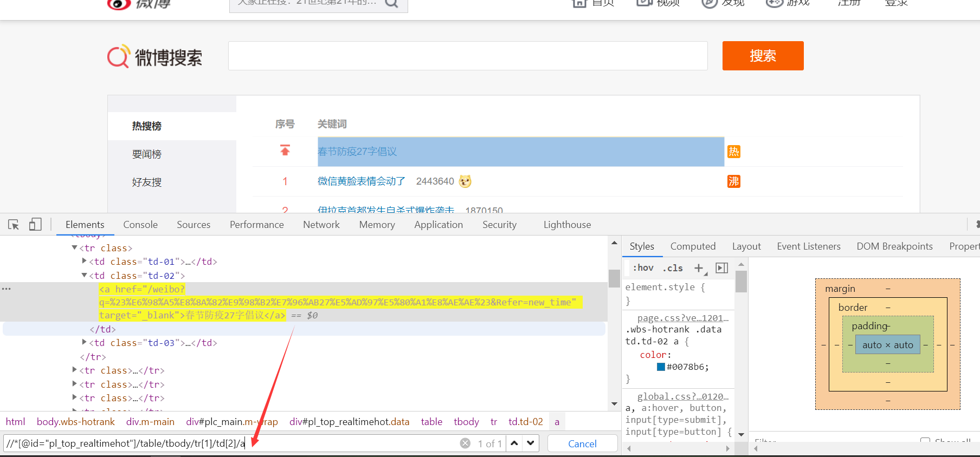
Task: Add new style rule plus icon
Action: click(699, 268)
